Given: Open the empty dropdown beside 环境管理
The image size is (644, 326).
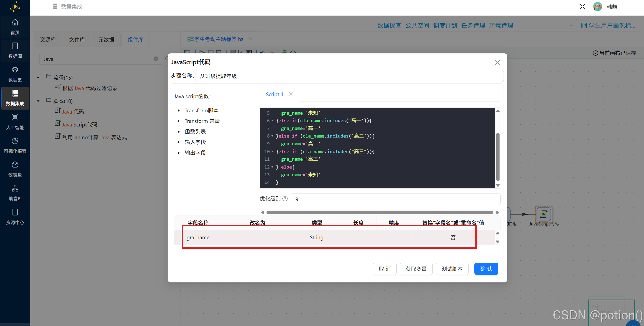Looking at the screenshot, I should pyautogui.click(x=547, y=25).
